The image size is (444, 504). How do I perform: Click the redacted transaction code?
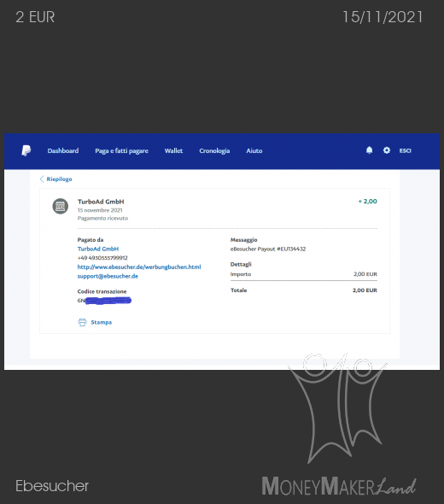click(x=104, y=301)
